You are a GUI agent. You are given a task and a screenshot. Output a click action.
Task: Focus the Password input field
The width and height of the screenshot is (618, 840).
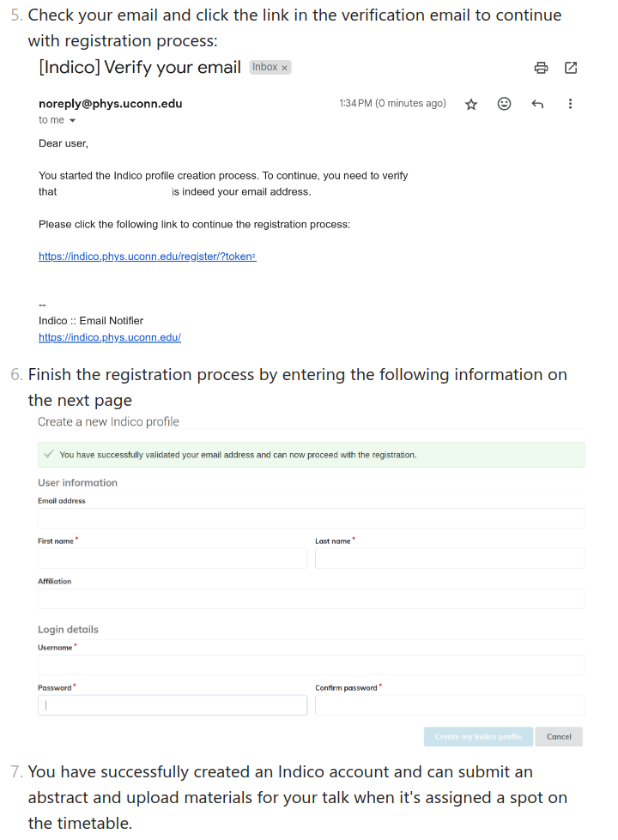(173, 705)
